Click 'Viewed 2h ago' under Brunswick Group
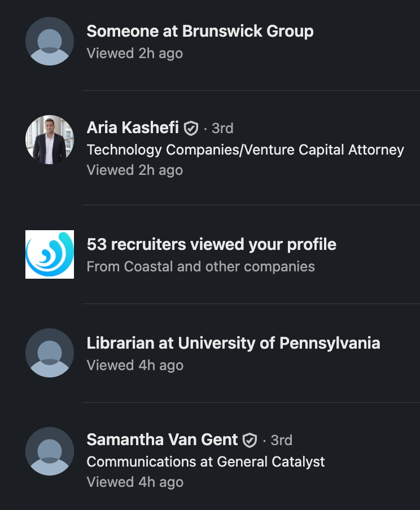420x510 pixels. click(134, 54)
